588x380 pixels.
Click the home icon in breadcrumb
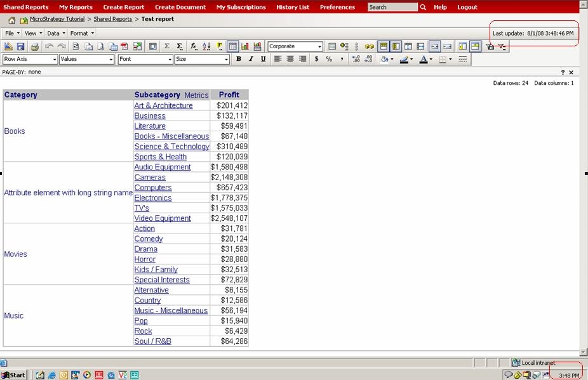12,20
